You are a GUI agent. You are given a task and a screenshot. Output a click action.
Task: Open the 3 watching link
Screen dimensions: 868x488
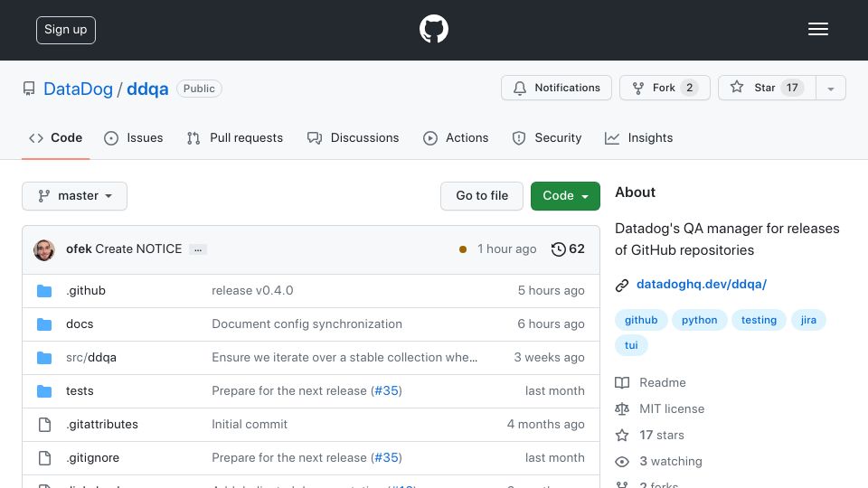tap(659, 462)
